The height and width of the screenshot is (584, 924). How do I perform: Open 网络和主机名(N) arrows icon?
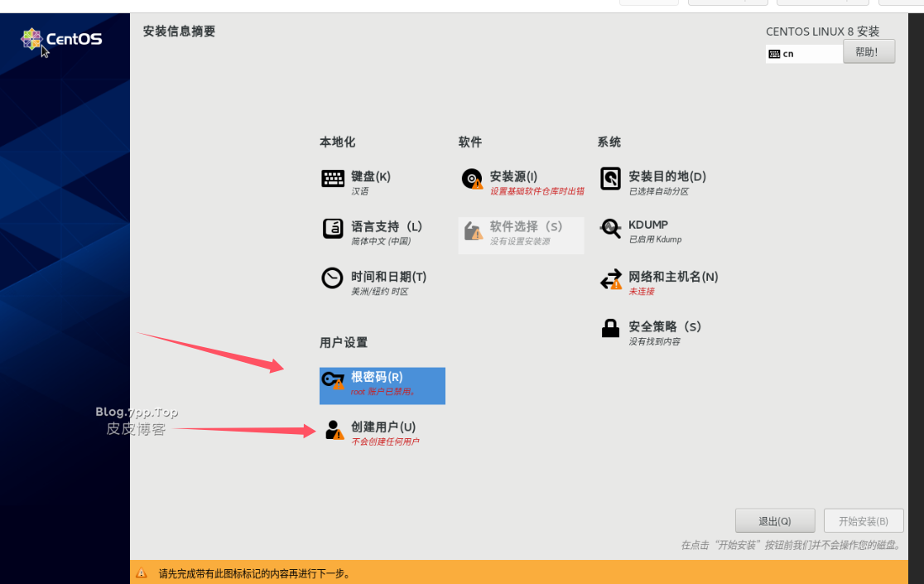coord(611,279)
